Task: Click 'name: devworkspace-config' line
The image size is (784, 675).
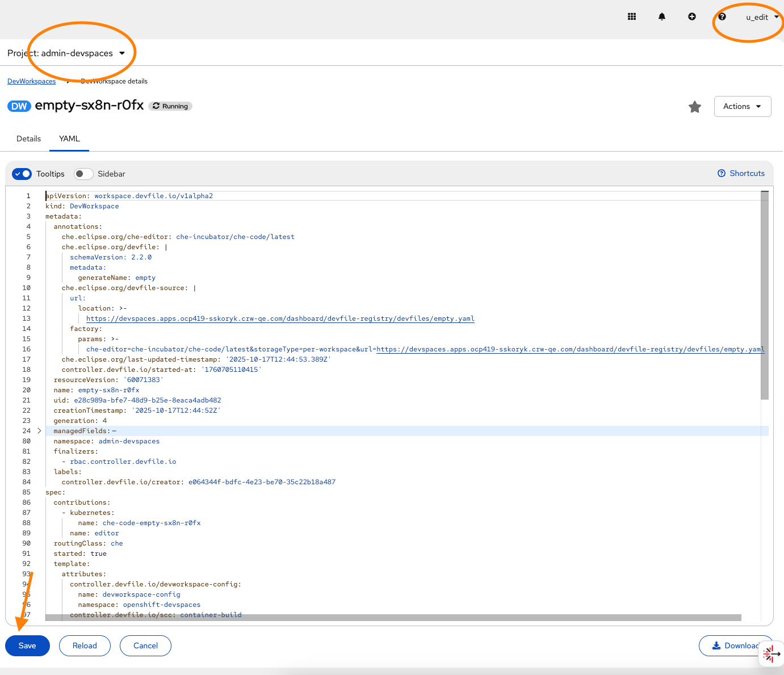Action: click(129, 594)
